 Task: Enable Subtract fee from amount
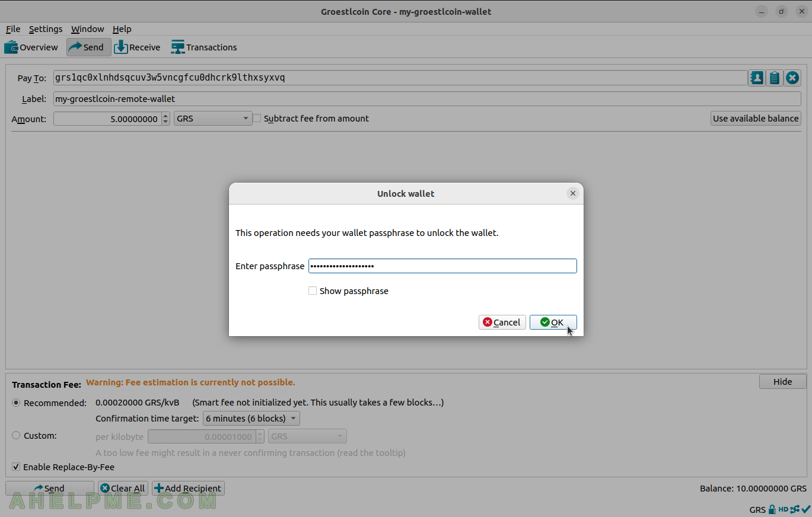[x=257, y=119]
